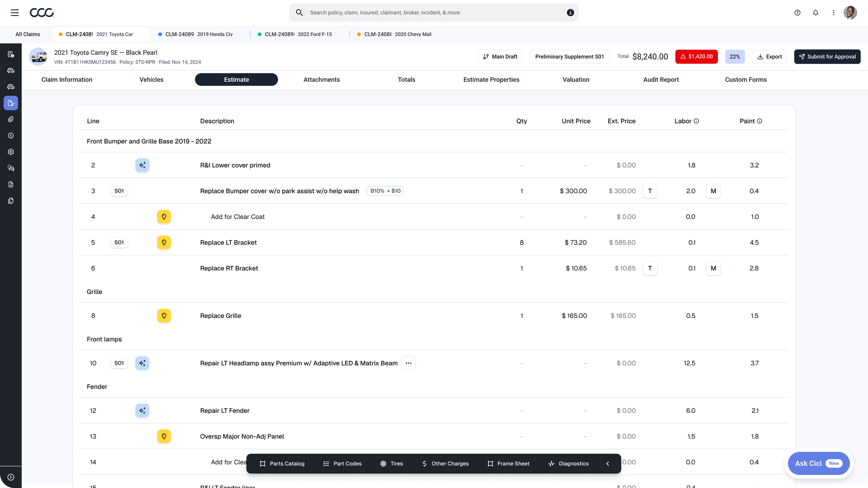Image resolution: width=868 pixels, height=488 pixels.
Task: Click AI sparkle icon on line 2
Action: click(142, 165)
